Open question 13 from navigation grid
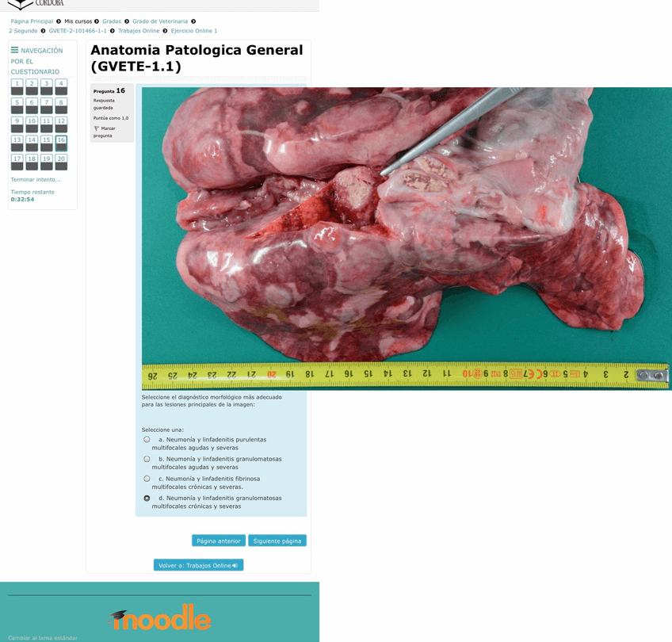The image size is (672, 642). (x=17, y=143)
